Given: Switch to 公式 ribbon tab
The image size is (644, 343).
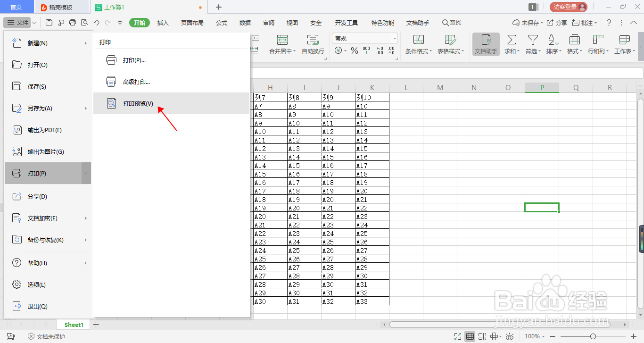Looking at the screenshot, I should pyautogui.click(x=222, y=23).
